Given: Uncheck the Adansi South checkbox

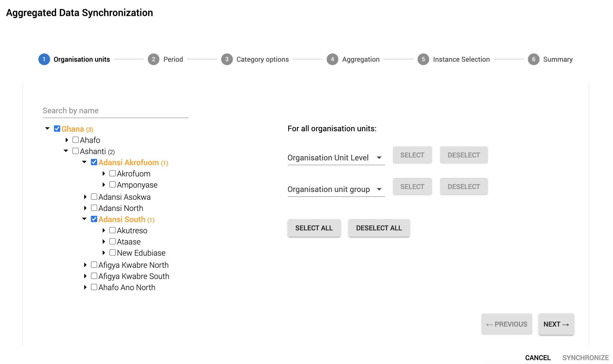Looking at the screenshot, I should click(94, 219).
